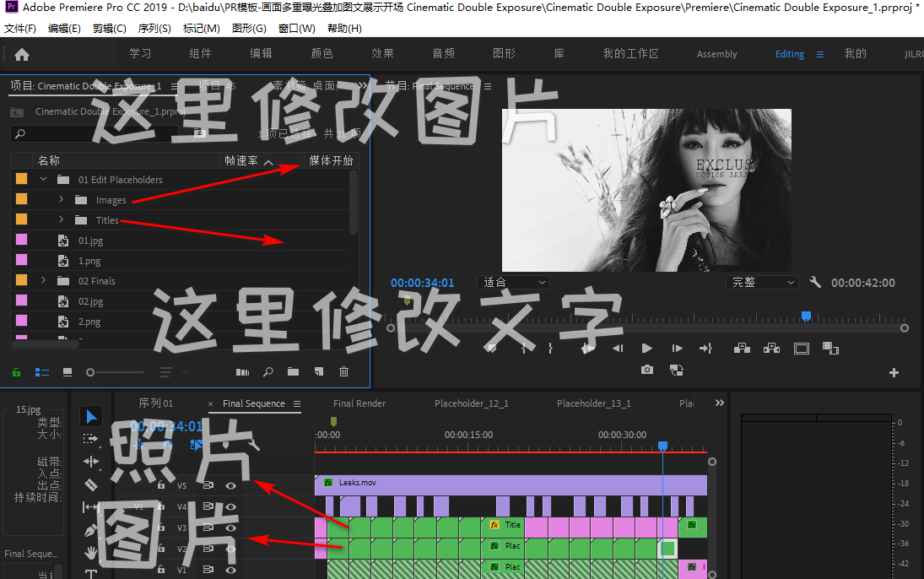Select the Track Select Forward tool
Image resolution: width=924 pixels, height=579 pixels.
(91, 439)
